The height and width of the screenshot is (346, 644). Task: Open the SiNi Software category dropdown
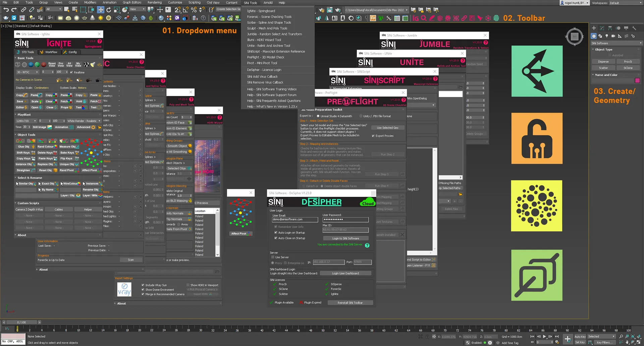point(616,43)
